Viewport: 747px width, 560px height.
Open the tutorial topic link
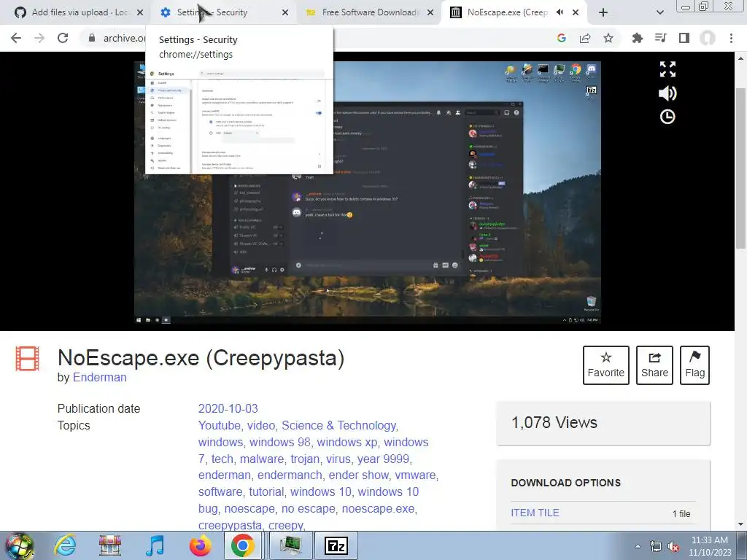(266, 491)
